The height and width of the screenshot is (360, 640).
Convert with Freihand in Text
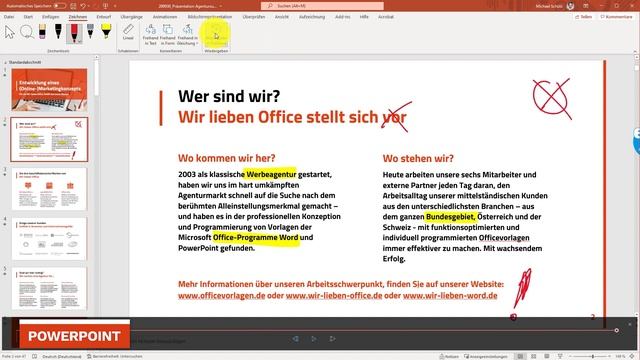point(150,35)
